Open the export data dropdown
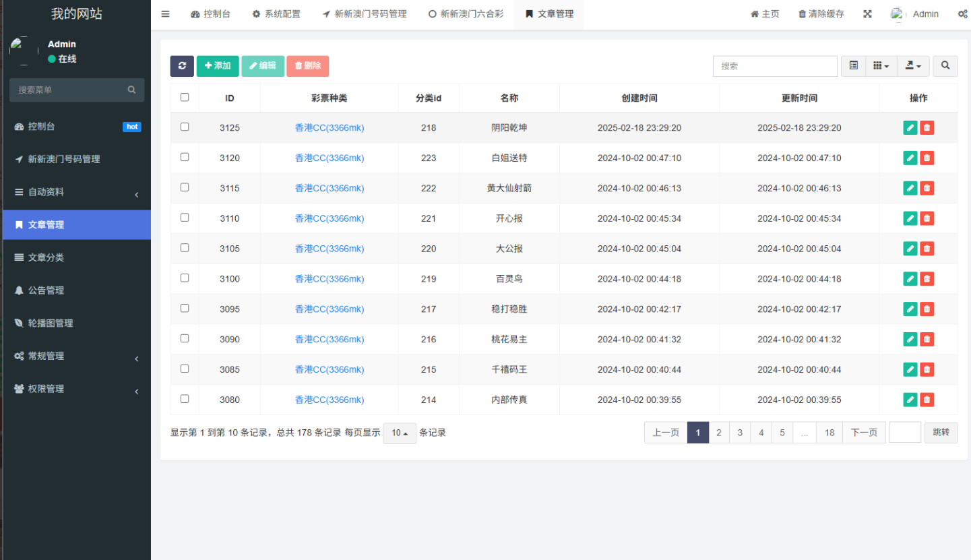 [914, 66]
